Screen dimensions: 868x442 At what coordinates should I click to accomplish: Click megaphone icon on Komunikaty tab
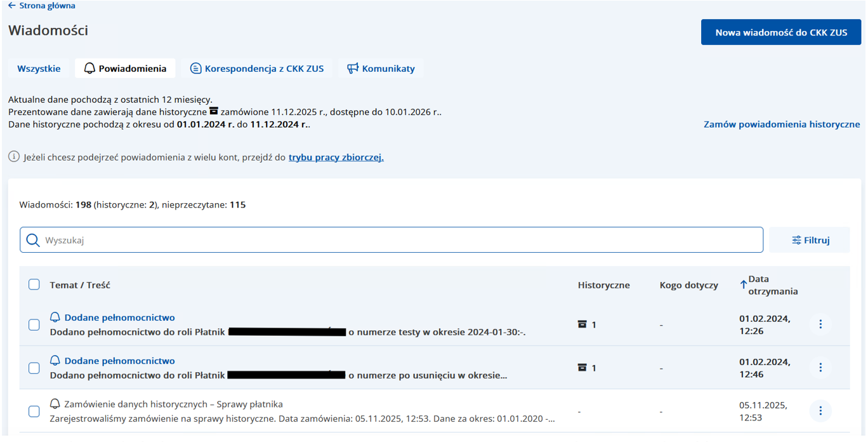coord(353,69)
